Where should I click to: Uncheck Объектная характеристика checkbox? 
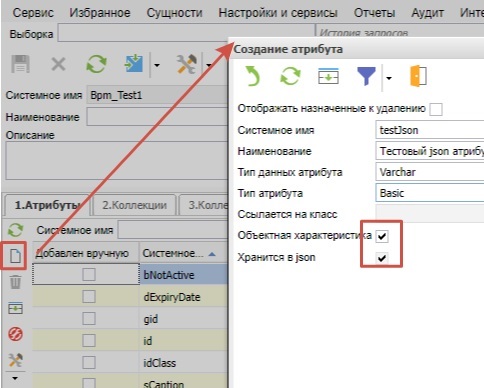coord(382,236)
